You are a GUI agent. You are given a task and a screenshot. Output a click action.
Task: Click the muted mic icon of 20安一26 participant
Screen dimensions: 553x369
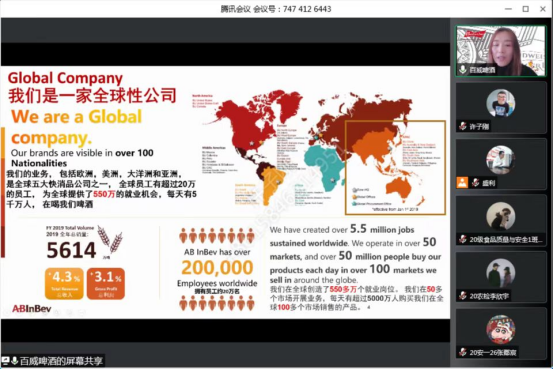[x=463, y=352]
